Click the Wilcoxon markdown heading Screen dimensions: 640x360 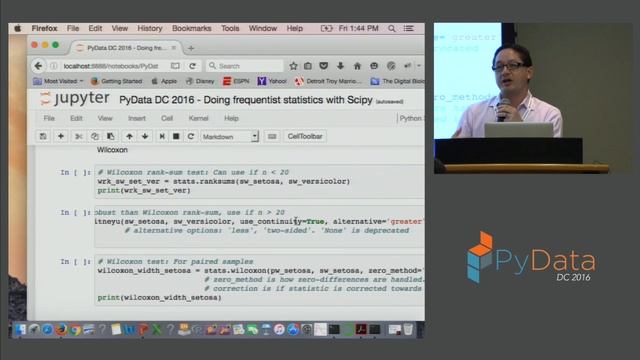point(112,150)
